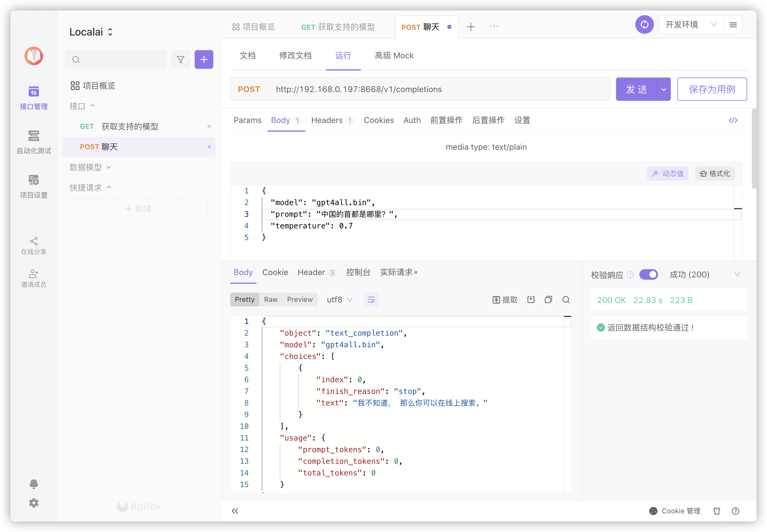Click the Apifox logo at top left
This screenshot has width=767, height=532.
click(x=34, y=56)
